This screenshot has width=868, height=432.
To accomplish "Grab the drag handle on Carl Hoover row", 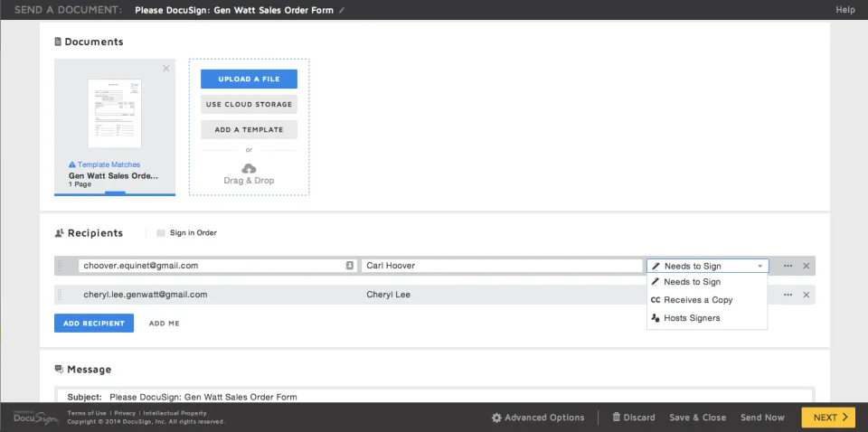I will click(60, 266).
